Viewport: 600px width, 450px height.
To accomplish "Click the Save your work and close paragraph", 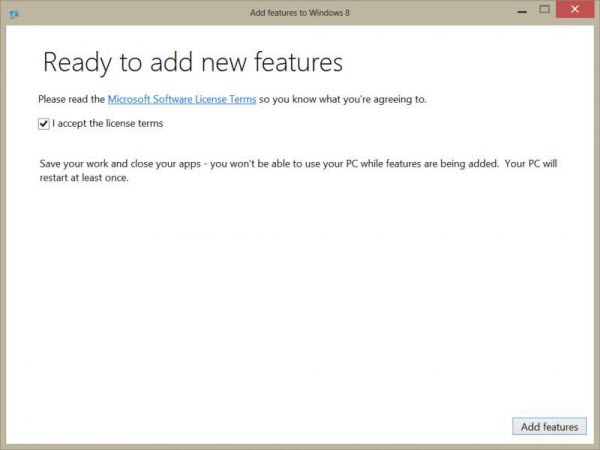I will tap(298, 171).
